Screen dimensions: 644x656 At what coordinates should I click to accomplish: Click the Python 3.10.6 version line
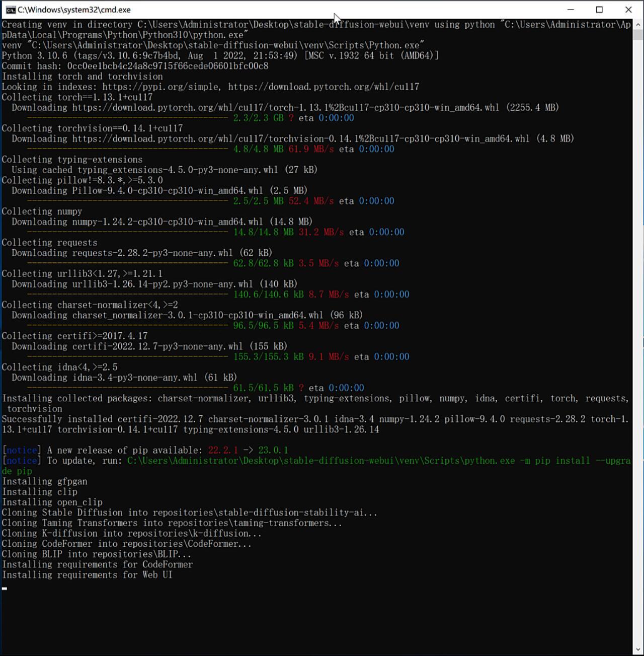point(220,56)
